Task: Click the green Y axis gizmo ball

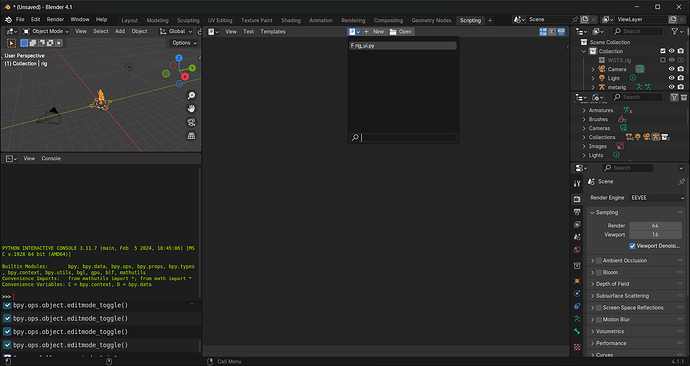Action: [x=192, y=68]
